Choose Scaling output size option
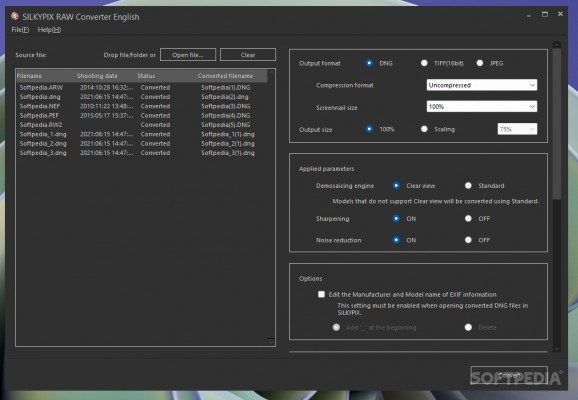Screen dimensions: 578x400 424,129
